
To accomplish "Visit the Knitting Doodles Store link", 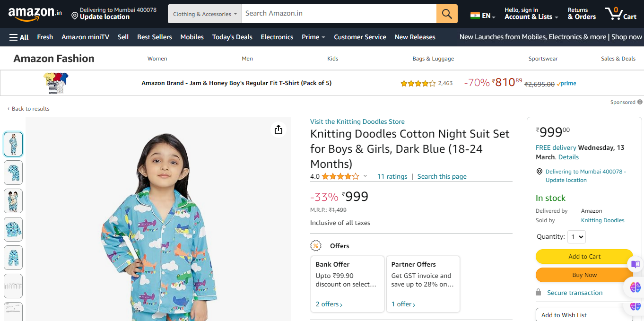I will [357, 121].
